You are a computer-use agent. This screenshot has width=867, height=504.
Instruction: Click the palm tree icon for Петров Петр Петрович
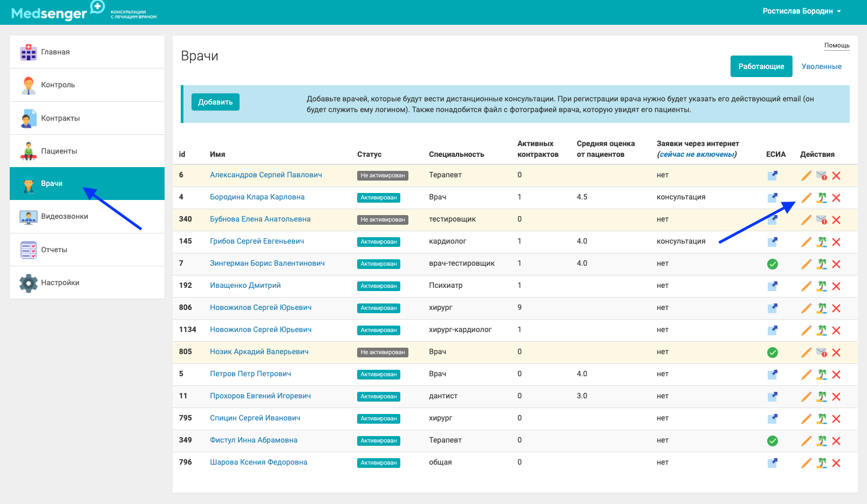click(x=821, y=375)
